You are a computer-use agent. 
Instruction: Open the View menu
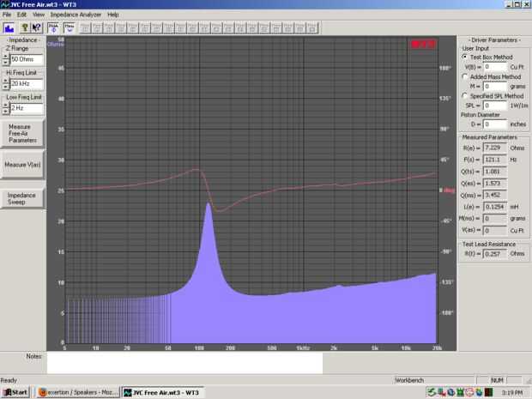(39, 15)
